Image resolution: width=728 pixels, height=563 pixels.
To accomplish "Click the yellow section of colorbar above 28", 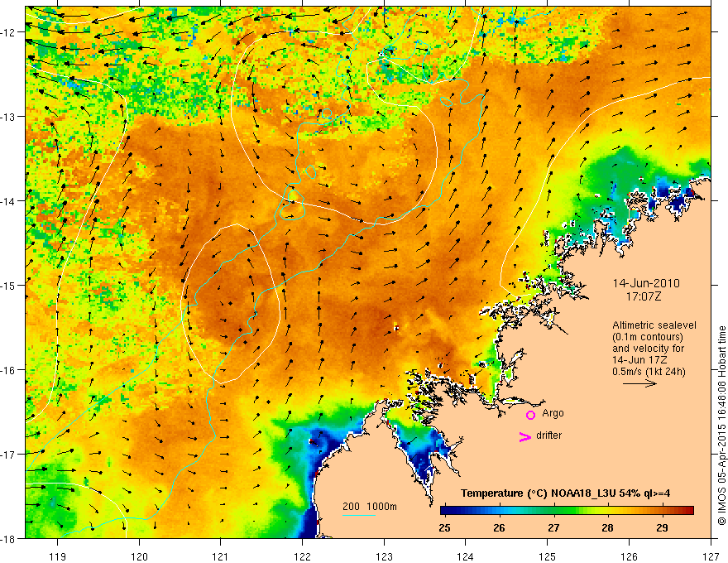I will [607, 511].
